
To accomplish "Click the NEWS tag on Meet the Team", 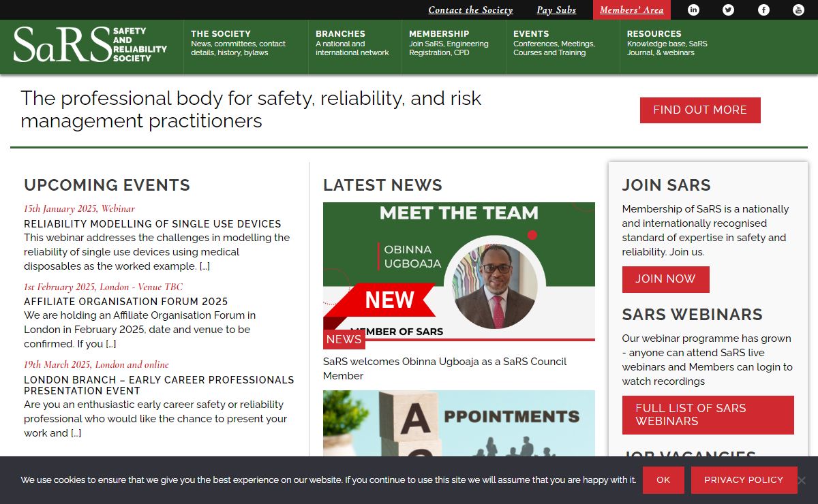I will coord(344,339).
